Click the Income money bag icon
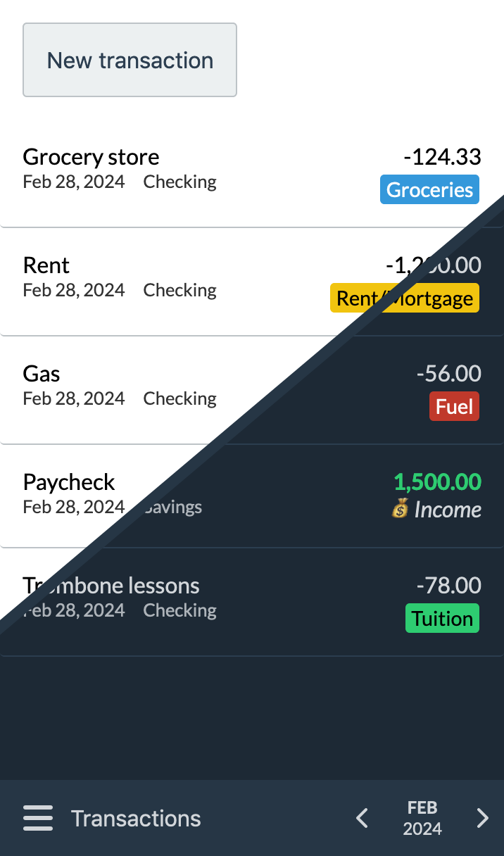The width and height of the screenshot is (504, 856). click(398, 509)
